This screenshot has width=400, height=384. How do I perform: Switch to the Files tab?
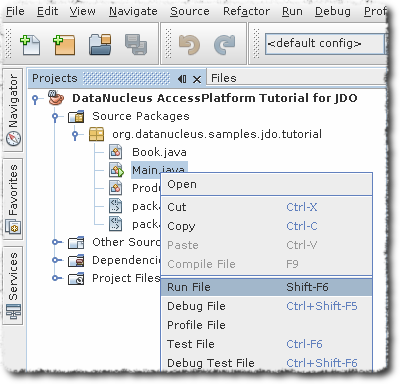coord(224,78)
